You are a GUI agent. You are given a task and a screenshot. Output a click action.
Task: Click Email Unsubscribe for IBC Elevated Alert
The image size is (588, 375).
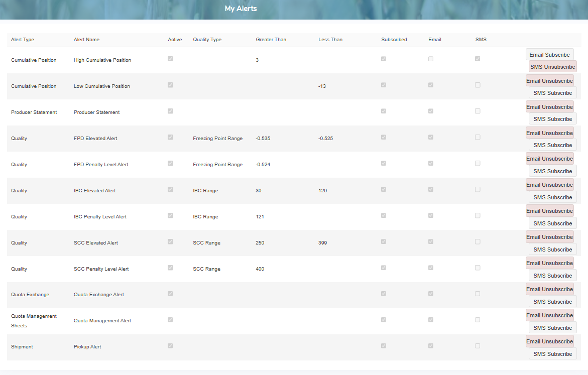pos(549,184)
